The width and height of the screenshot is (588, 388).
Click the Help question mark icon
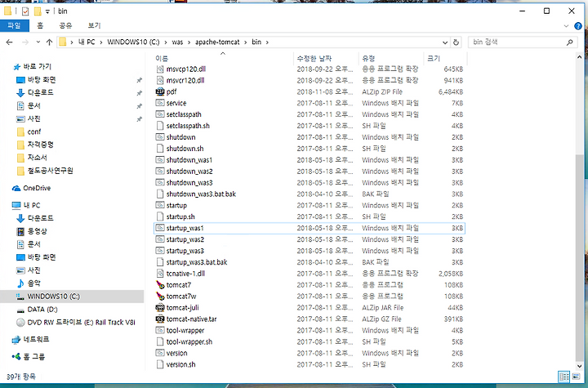tap(578, 26)
